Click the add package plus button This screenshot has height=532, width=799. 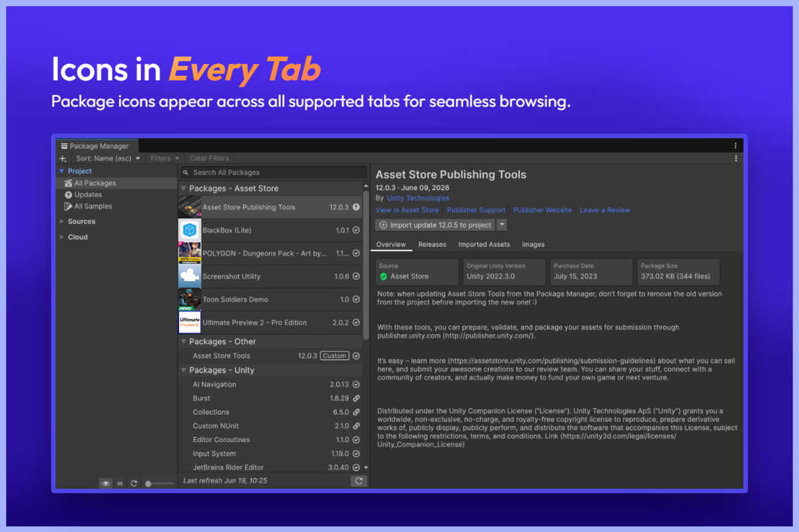tap(63, 158)
